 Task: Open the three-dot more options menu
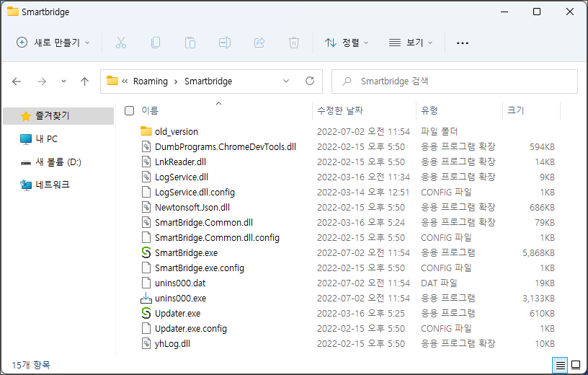click(x=463, y=43)
